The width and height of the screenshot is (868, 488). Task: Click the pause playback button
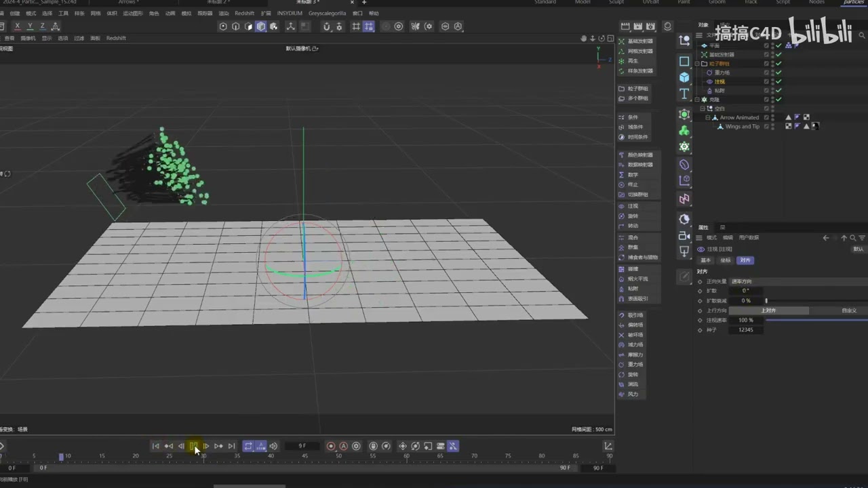[193, 446]
